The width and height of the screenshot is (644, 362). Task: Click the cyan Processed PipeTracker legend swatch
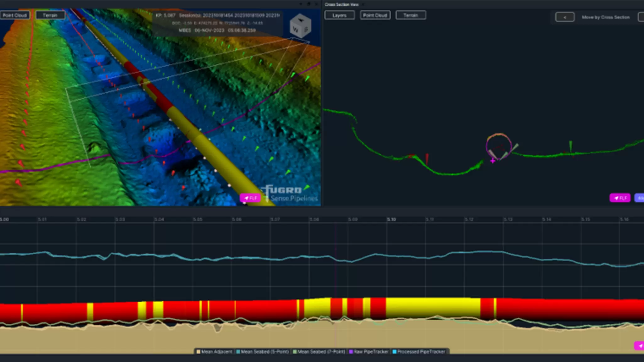tap(395, 352)
